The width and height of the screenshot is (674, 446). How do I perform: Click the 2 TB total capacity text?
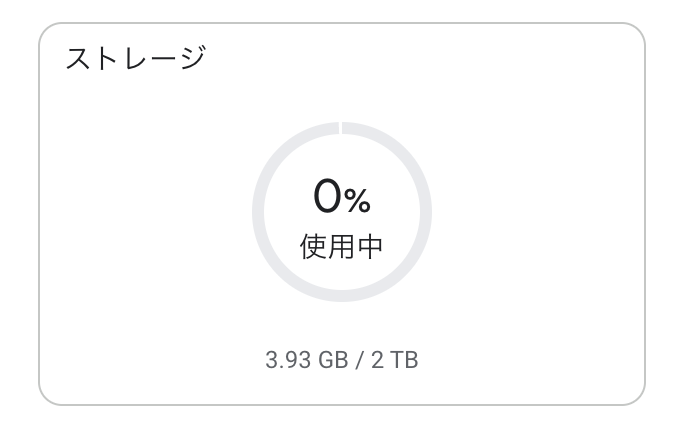pos(394,360)
